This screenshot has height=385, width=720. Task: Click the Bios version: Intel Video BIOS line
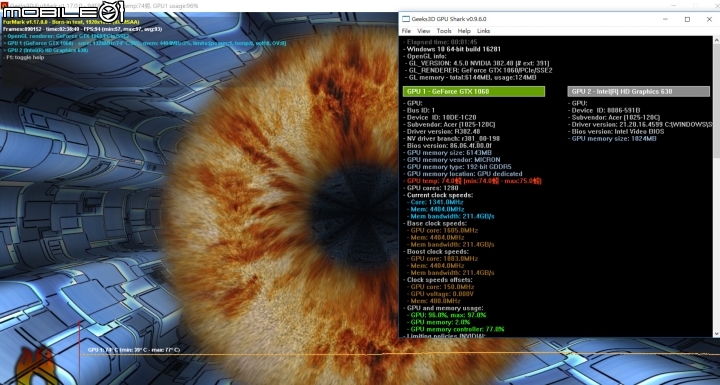616,131
